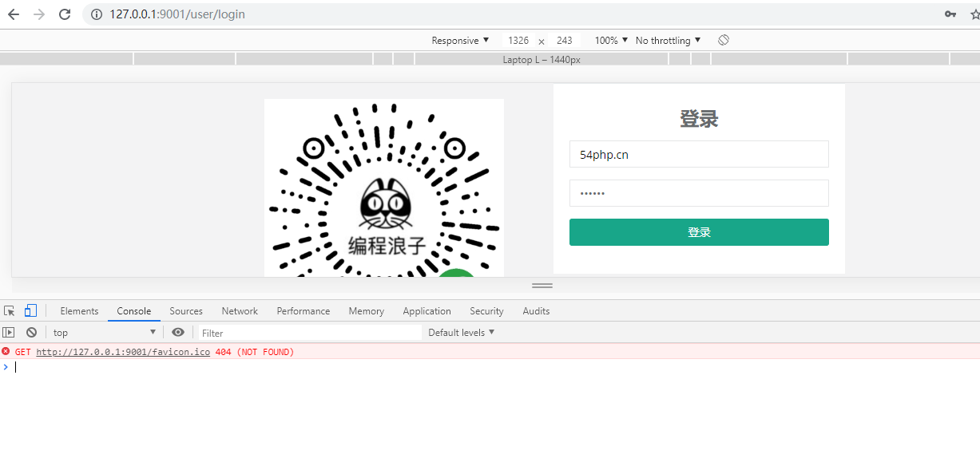Viewport: 980px width, 466px height.
Task: Click the red error icon in console
Action: point(6,351)
